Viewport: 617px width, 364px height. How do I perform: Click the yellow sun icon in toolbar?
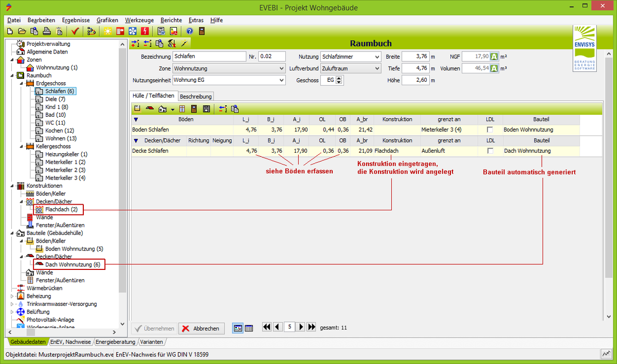click(107, 31)
